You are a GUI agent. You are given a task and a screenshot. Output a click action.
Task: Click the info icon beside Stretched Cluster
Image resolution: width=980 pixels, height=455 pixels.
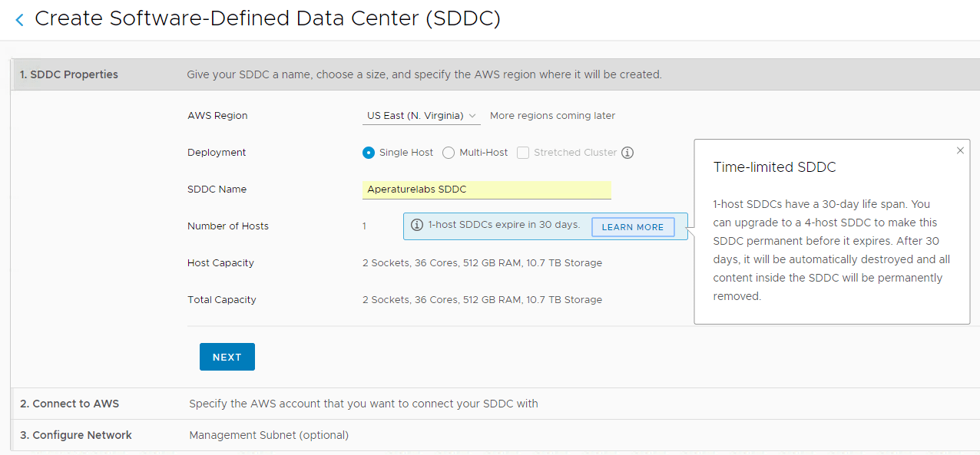627,153
